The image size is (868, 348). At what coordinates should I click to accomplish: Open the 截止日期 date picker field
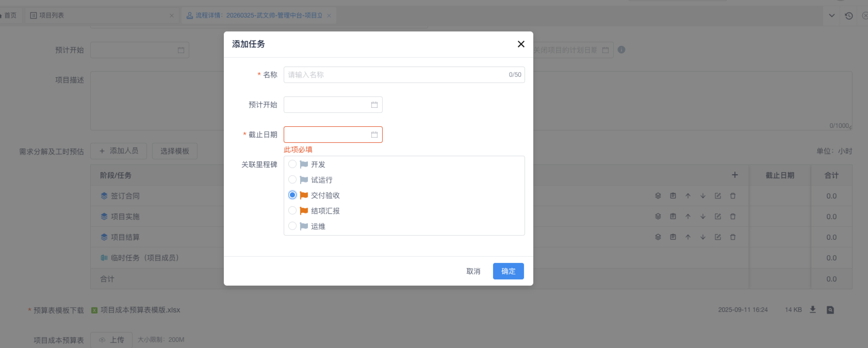[x=327, y=135]
